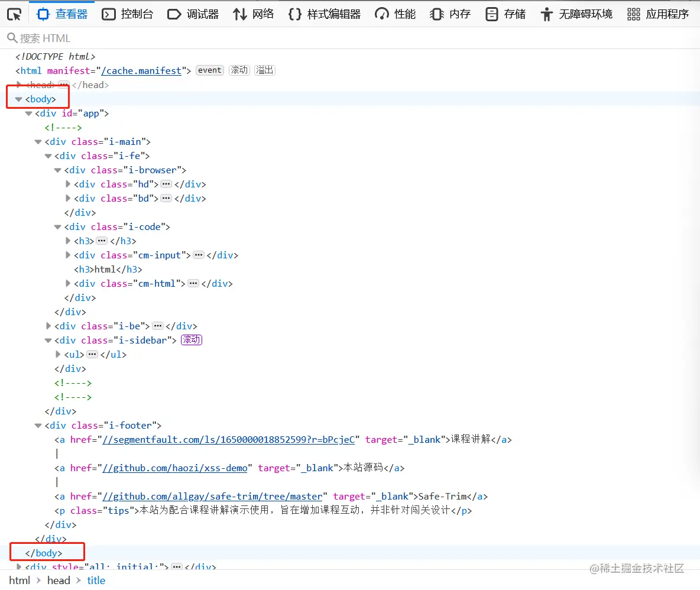Expand the div with class cm-input
Viewport: 700px width, 590px height.
67,255
